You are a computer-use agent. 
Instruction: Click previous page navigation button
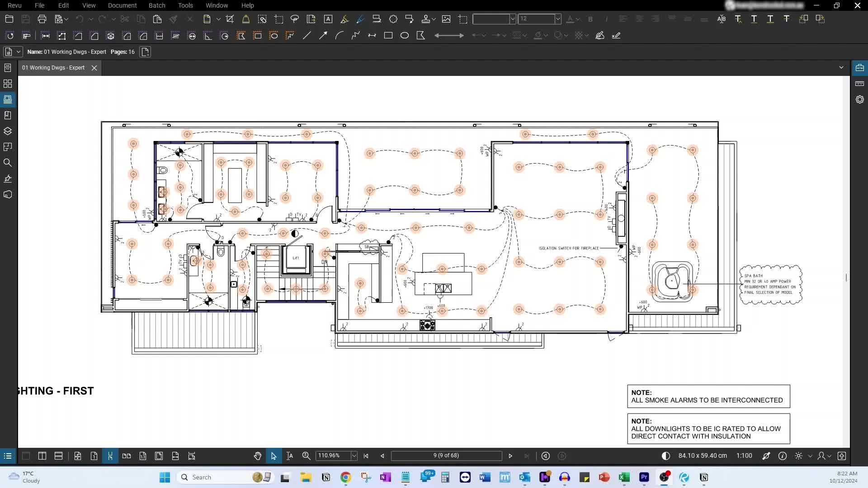point(382,456)
